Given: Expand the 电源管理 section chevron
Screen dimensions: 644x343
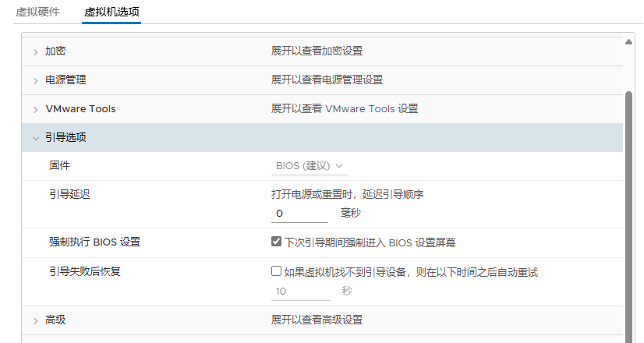Looking at the screenshot, I should tap(35, 80).
